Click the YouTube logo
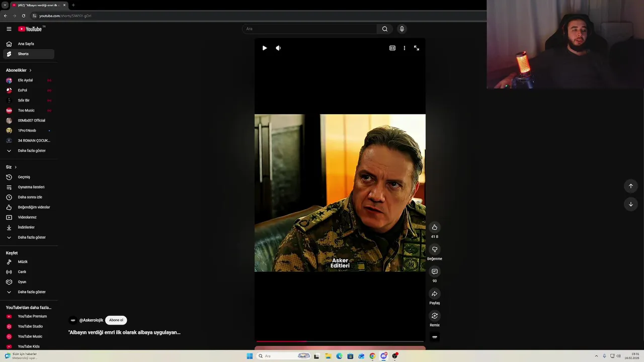The height and width of the screenshot is (362, 644). 30,29
